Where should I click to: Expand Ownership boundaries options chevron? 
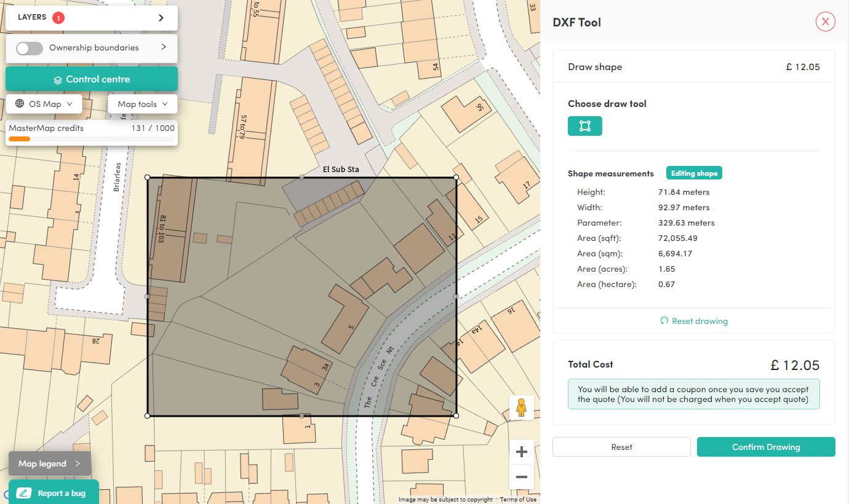[x=164, y=47]
